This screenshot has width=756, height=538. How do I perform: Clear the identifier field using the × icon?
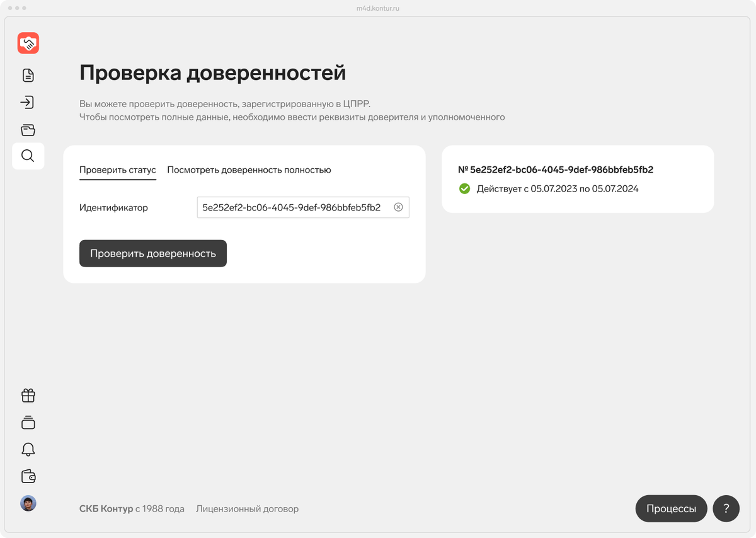(398, 207)
